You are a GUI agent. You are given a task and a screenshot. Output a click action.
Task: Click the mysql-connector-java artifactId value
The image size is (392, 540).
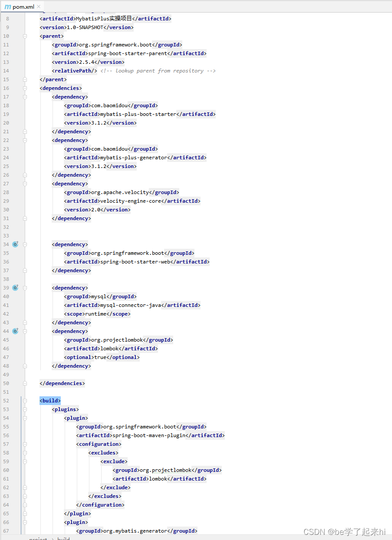[130, 305]
